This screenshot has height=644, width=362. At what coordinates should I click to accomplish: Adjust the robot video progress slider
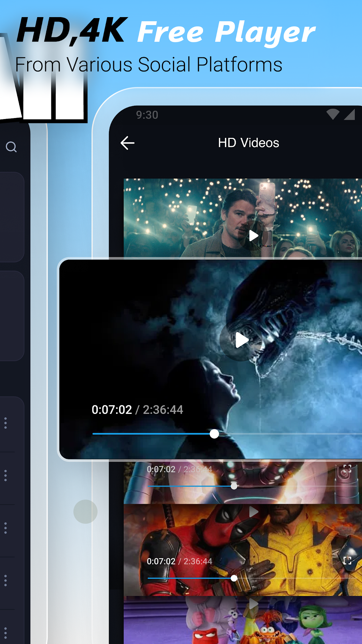(x=234, y=486)
